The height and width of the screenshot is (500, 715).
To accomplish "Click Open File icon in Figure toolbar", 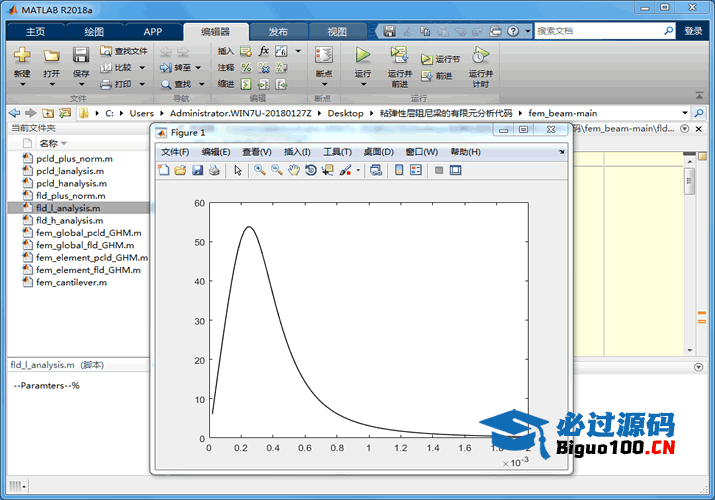I will [180, 170].
